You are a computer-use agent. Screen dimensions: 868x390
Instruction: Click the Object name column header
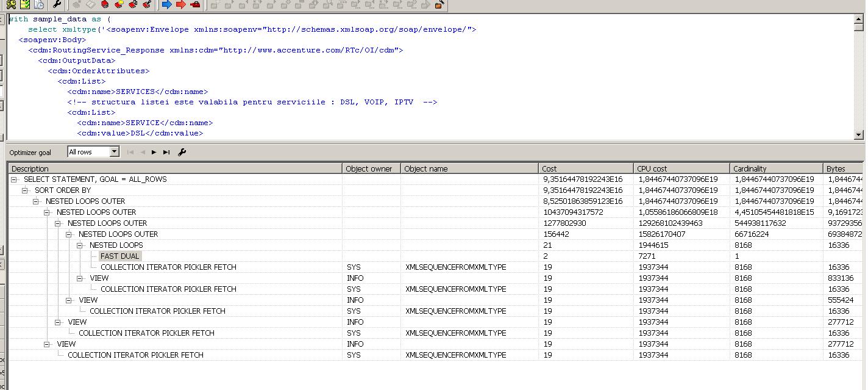(x=470, y=168)
